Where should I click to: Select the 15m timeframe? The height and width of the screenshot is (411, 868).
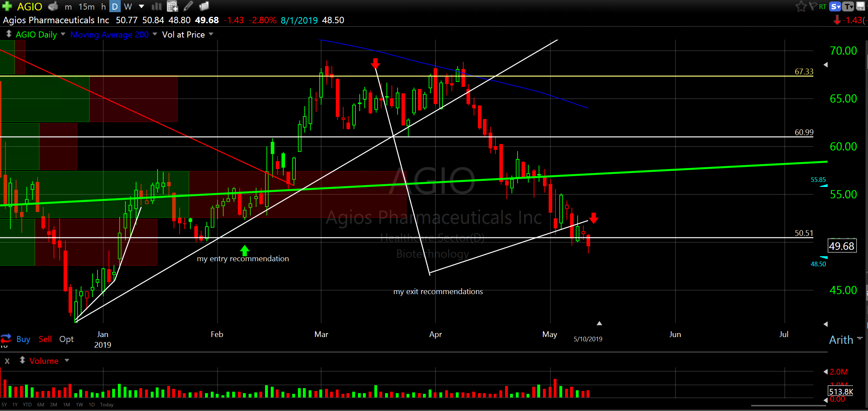point(86,6)
